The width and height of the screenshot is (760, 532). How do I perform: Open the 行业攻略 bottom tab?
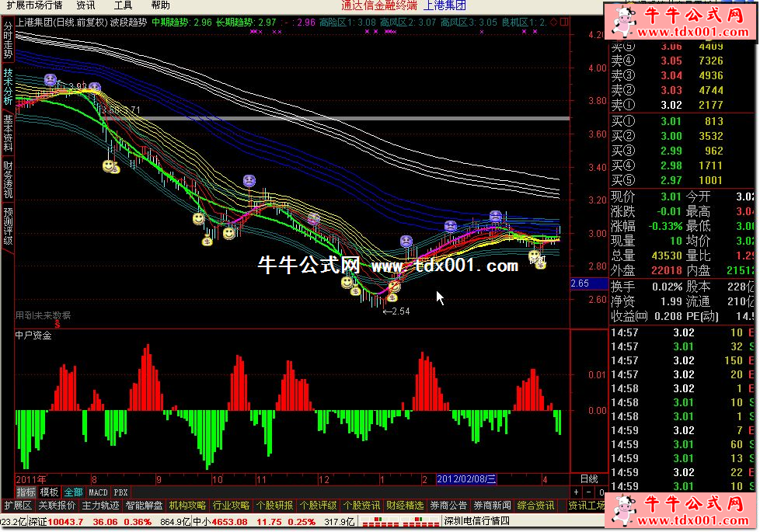point(231,506)
